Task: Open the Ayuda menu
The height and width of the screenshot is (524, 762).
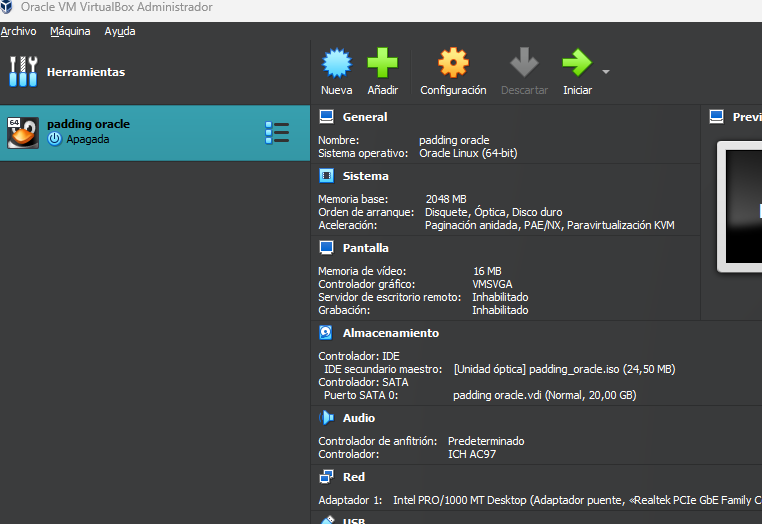Action: click(x=120, y=31)
